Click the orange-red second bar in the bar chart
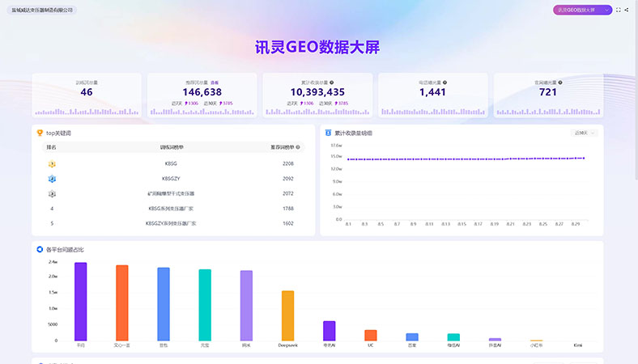Viewport: 638px width, 364px height. click(x=122, y=303)
